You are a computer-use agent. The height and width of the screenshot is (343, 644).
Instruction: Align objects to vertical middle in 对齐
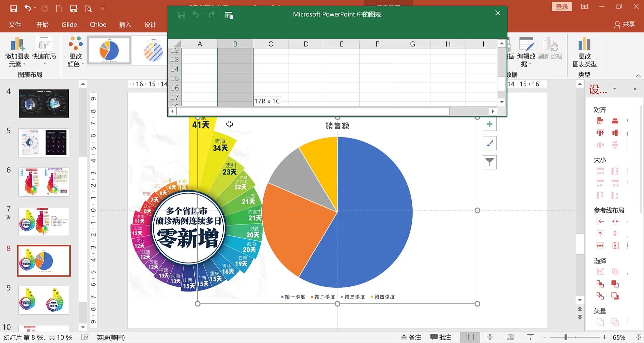coord(615,133)
